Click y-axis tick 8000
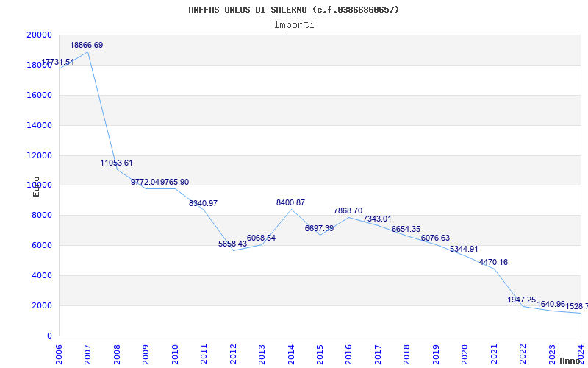Viewport: 588px width, 368px height. click(42, 216)
